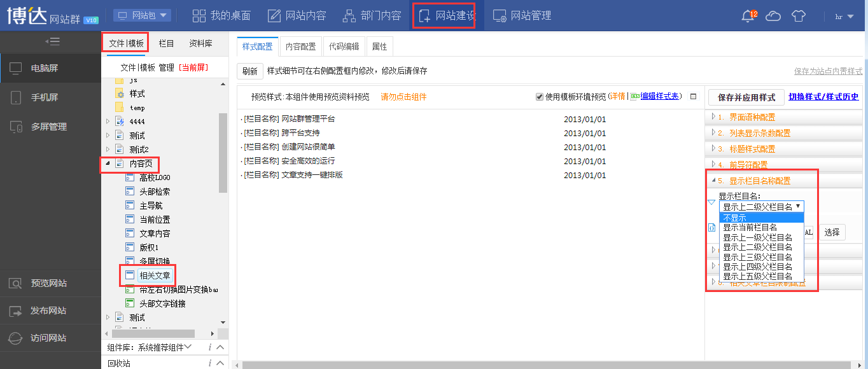This screenshot has width=868, height=369.
Task: Click 保存为站点内置样式 link
Action: pos(828,71)
